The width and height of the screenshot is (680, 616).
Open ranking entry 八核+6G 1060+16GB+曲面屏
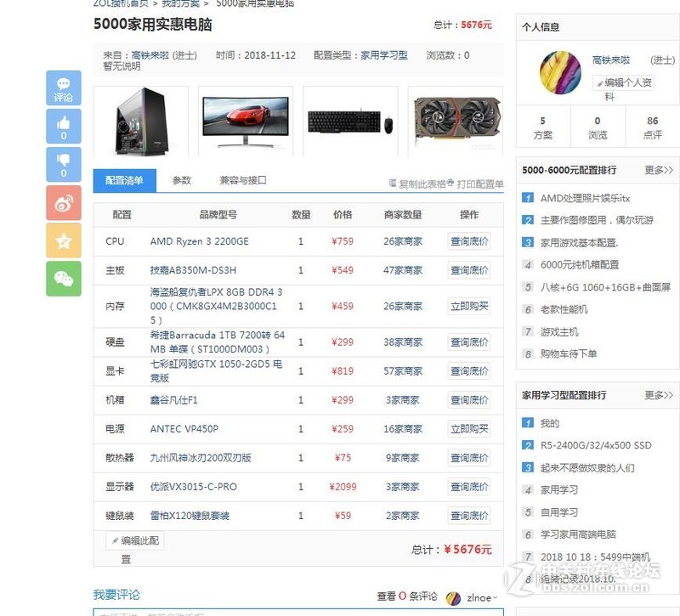tap(605, 287)
